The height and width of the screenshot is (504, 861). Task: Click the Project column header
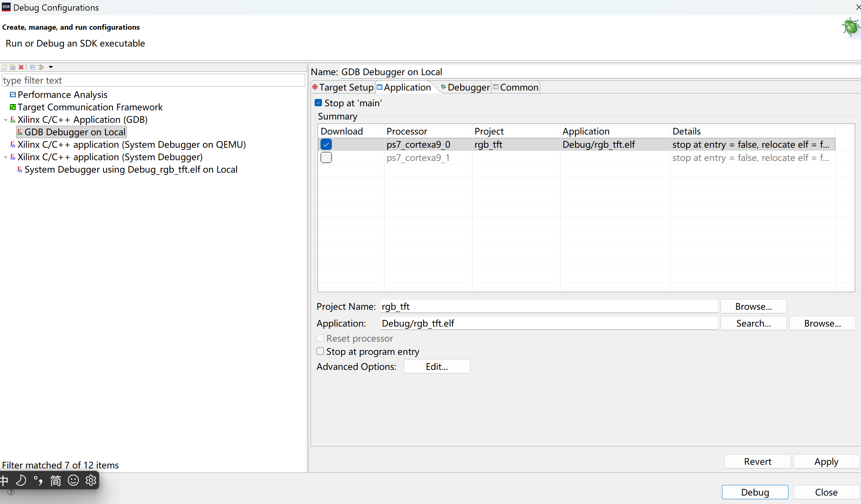coord(516,131)
